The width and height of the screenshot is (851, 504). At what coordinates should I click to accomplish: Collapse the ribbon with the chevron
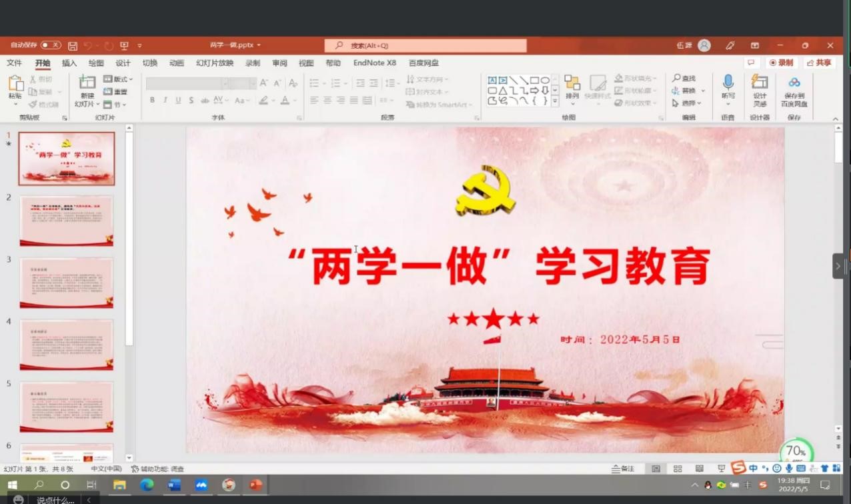pyautogui.click(x=836, y=119)
